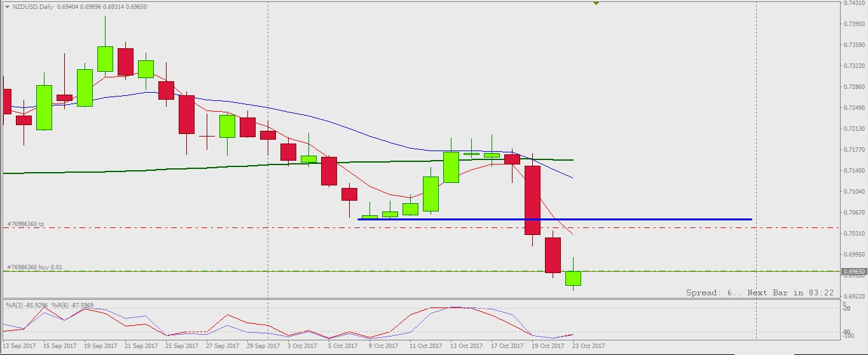
Task: Click the '21 Sep 2017' date label
Action: coord(141,346)
